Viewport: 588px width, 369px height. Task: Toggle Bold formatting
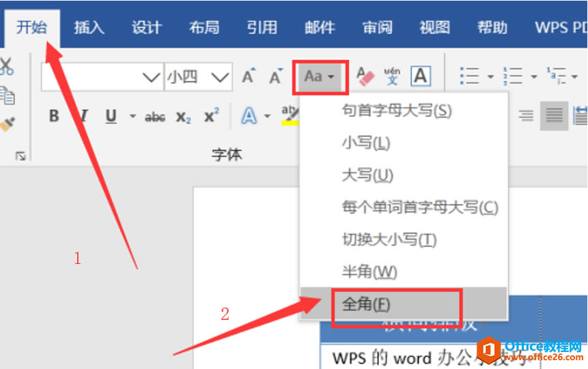[x=54, y=116]
